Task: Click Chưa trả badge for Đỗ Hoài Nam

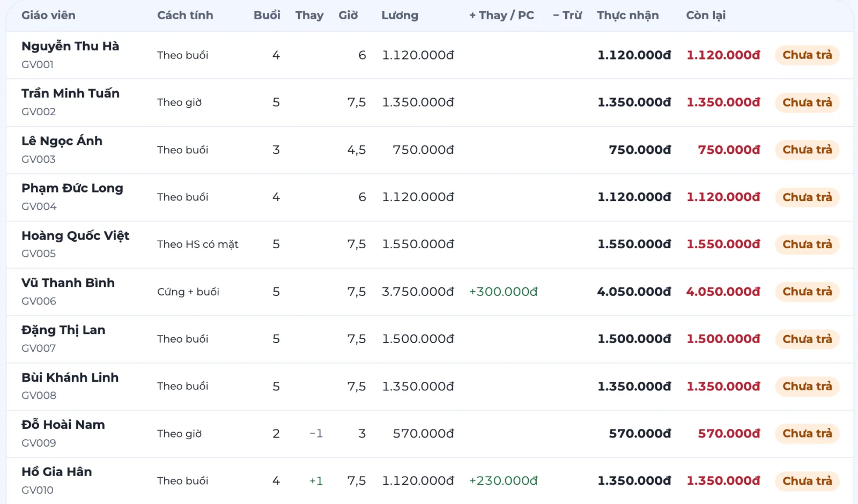Action: (x=807, y=433)
